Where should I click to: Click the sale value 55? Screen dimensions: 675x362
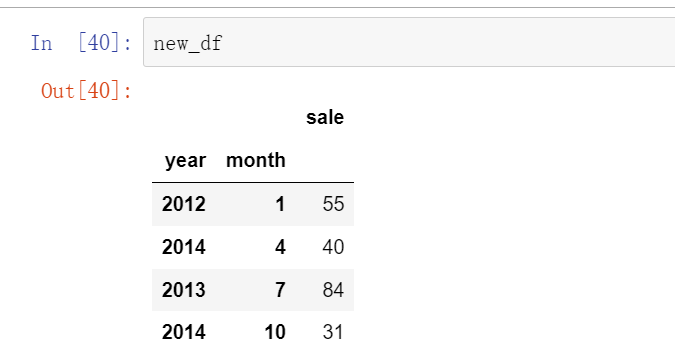333,204
